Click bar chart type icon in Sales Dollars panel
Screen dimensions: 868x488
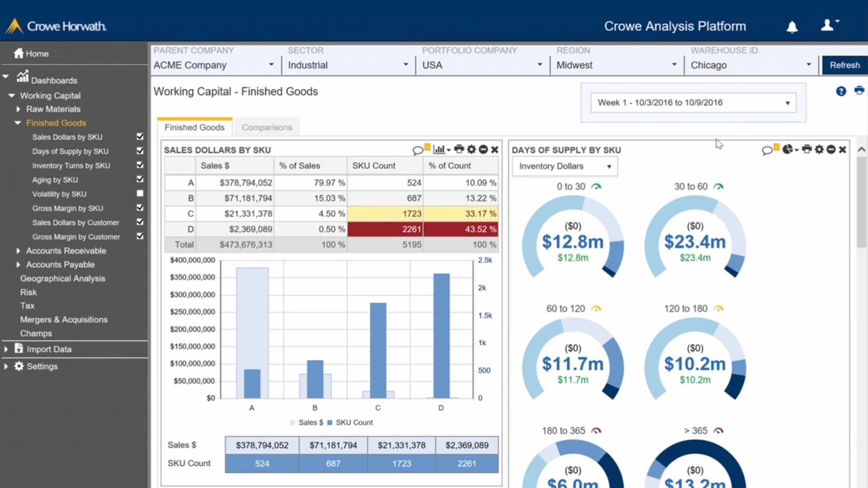point(439,149)
